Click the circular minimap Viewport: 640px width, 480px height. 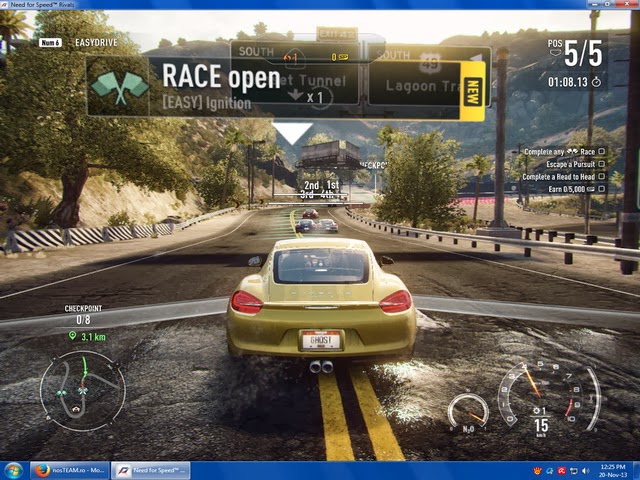pyautogui.click(x=83, y=391)
